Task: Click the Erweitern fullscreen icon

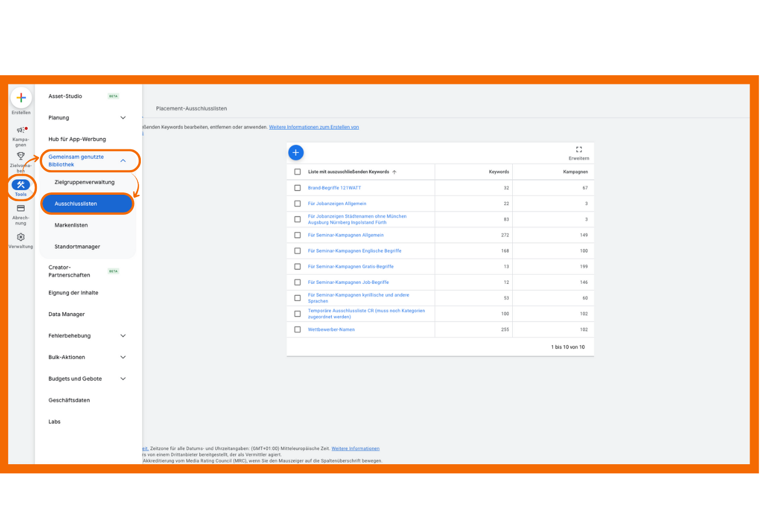Action: click(x=578, y=150)
